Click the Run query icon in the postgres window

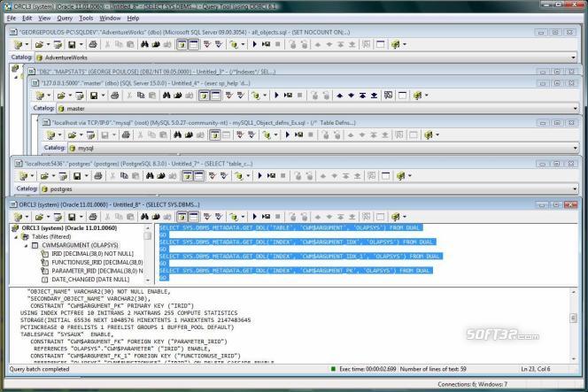[x=259, y=175]
